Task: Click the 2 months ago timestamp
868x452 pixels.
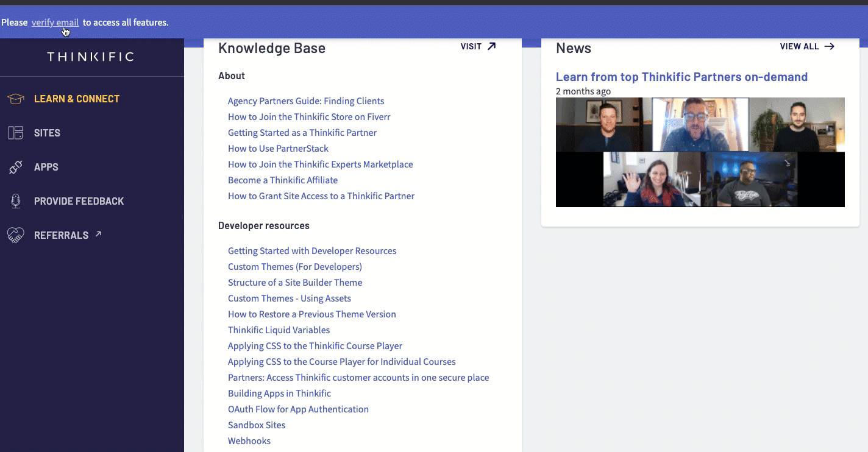Action: click(583, 91)
